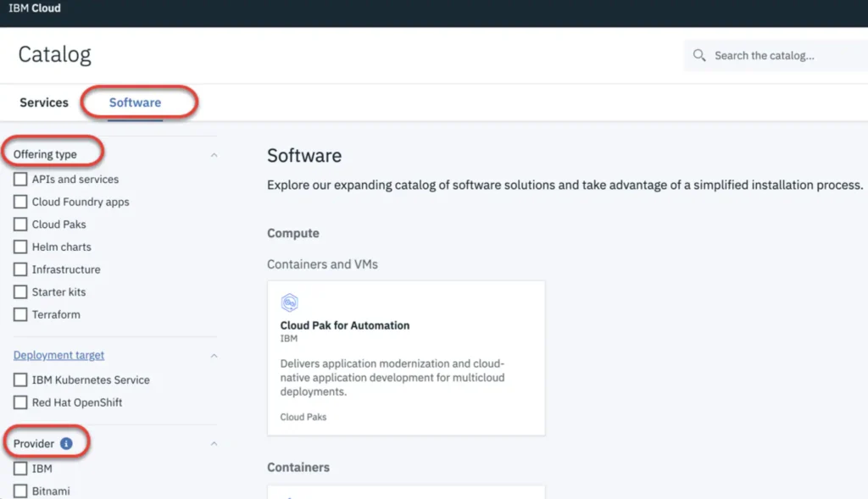Enable the Terraform offering type filter
The width and height of the screenshot is (868, 499).
[19, 314]
